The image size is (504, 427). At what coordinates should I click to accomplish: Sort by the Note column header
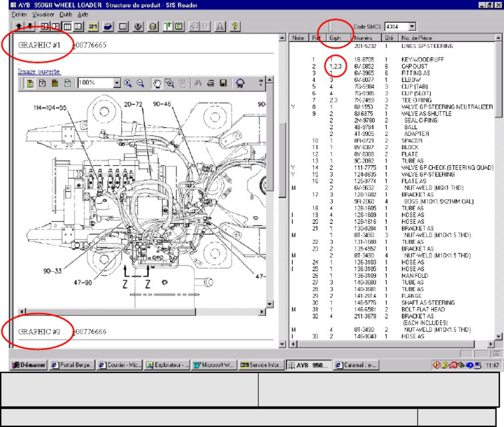[298, 38]
